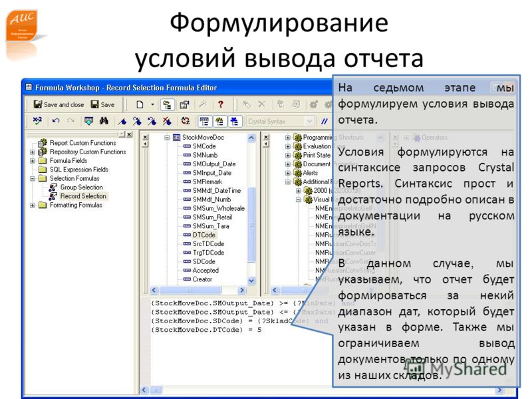The image size is (532, 399).
Task: Select Record Selection formula
Action: tap(82, 196)
